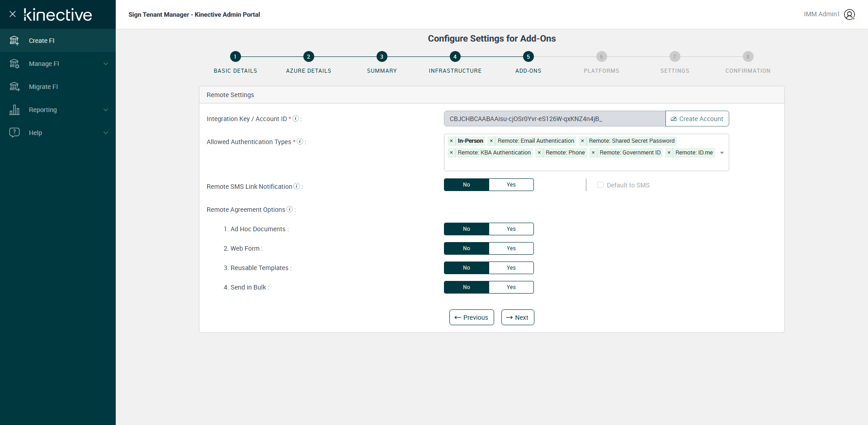The width and height of the screenshot is (868, 425).
Task: Remove Remote: Phone tag
Action: pyautogui.click(x=539, y=153)
